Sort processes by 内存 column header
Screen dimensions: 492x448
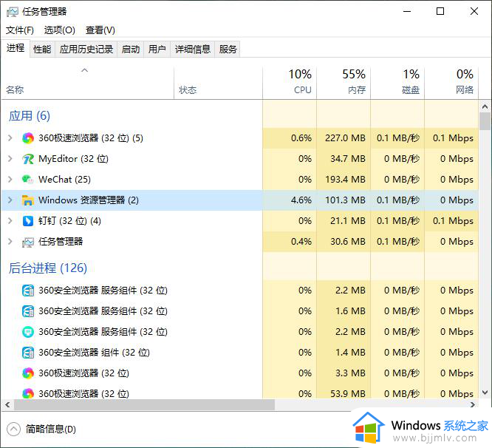pyautogui.click(x=344, y=84)
